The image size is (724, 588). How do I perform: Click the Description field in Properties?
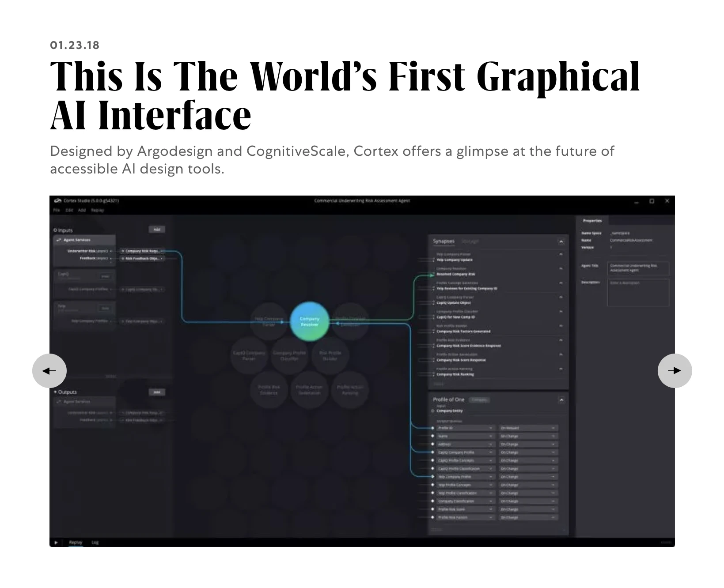pos(638,292)
